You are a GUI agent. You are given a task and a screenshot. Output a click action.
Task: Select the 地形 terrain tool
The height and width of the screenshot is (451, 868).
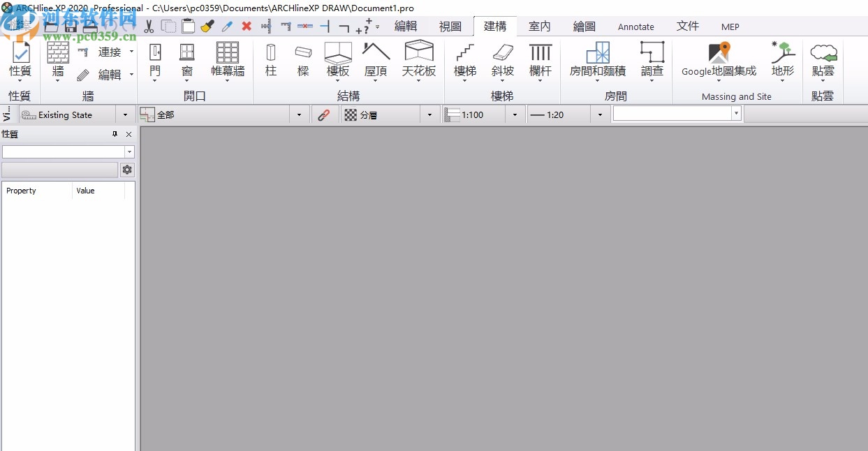click(783, 60)
